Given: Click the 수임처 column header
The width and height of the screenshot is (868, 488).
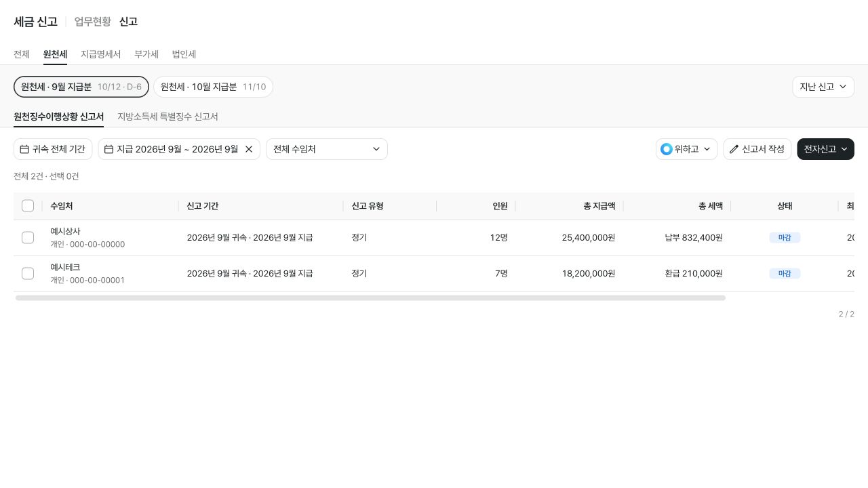Looking at the screenshot, I should click(62, 206).
